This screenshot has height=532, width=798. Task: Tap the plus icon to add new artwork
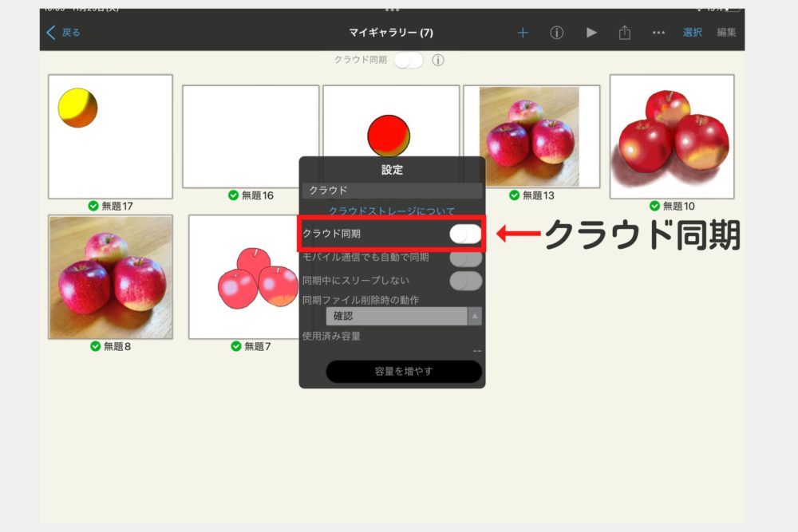tap(523, 33)
